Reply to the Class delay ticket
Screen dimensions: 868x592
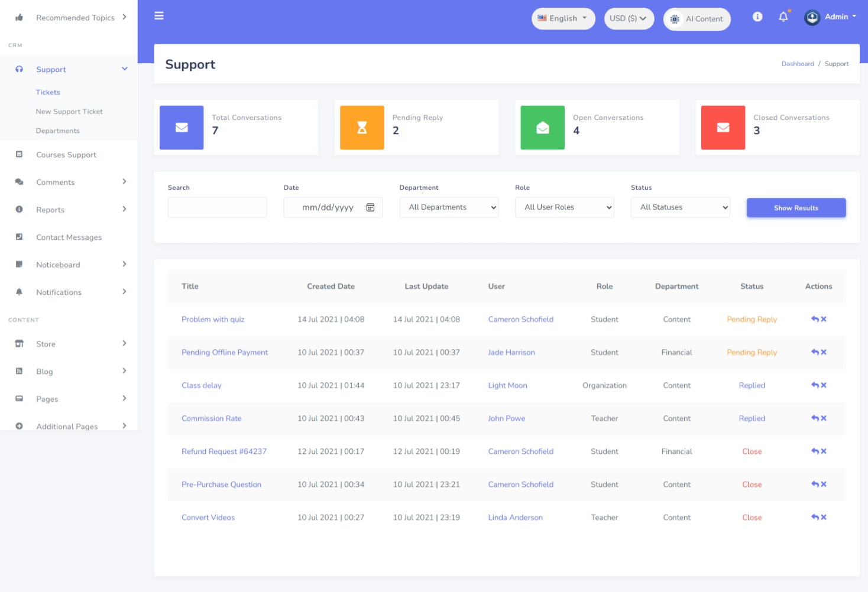815,385
